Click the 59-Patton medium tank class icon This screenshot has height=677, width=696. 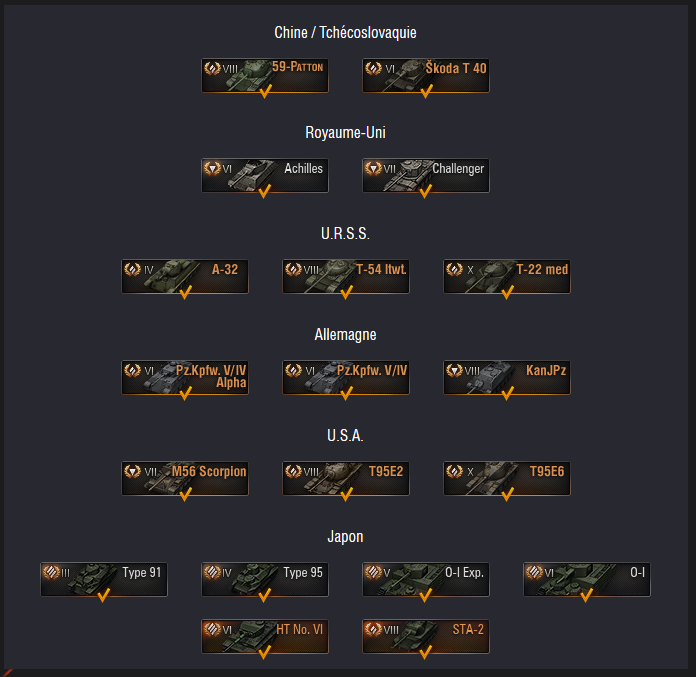[x=212, y=68]
